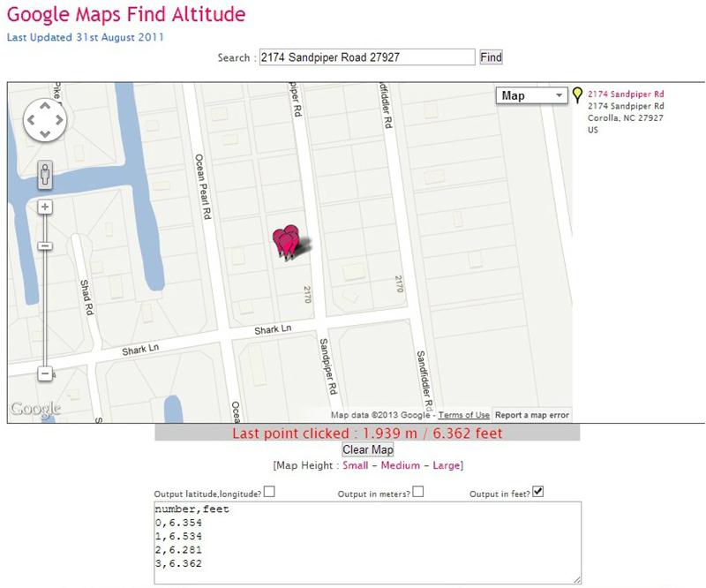Set map height to Large
Viewport: 706px width, 588px height.
447,465
